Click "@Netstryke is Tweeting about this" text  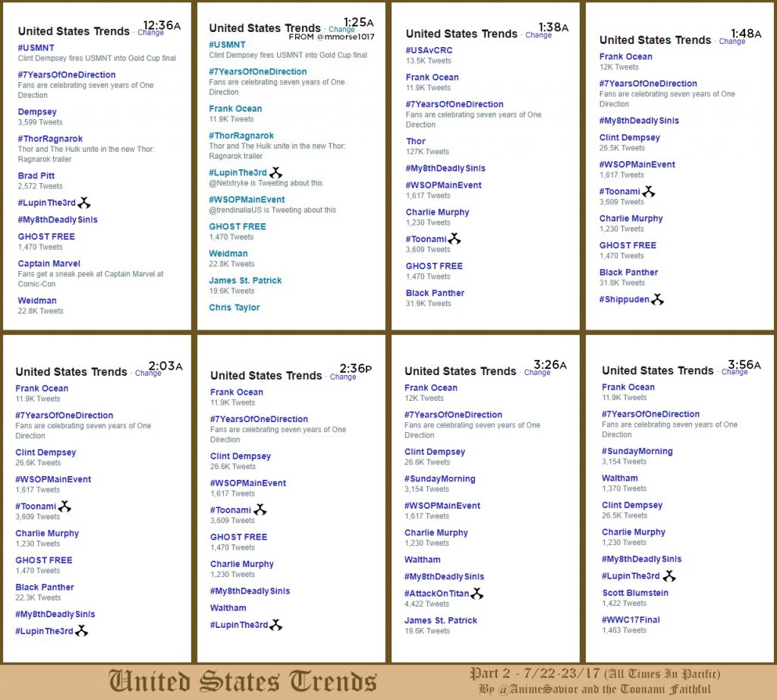[x=266, y=184]
